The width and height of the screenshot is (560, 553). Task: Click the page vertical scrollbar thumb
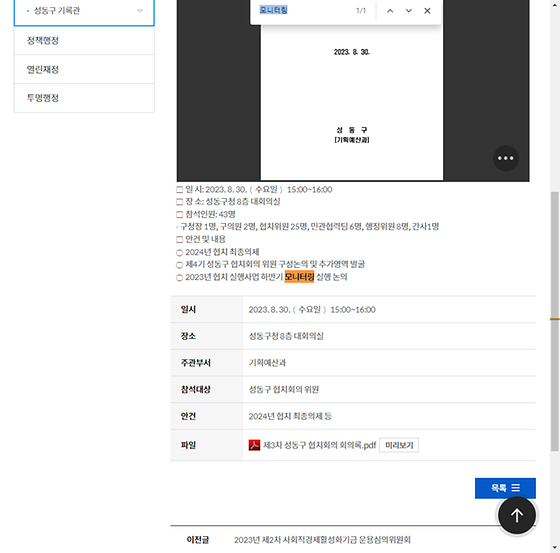point(554,322)
